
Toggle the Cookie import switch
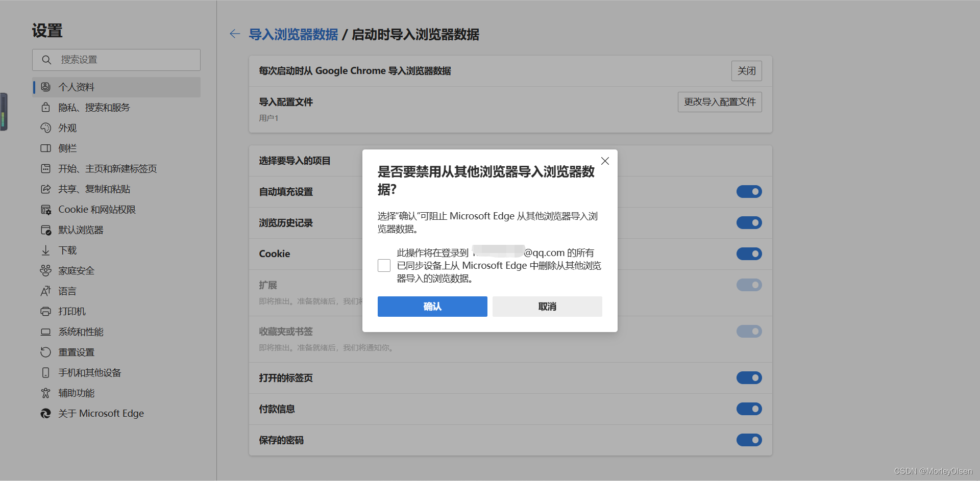pos(749,254)
